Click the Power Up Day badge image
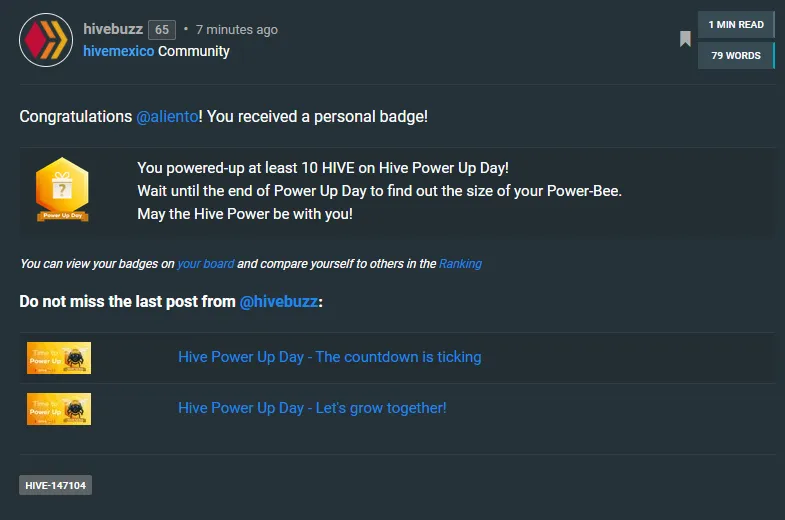 point(62,190)
